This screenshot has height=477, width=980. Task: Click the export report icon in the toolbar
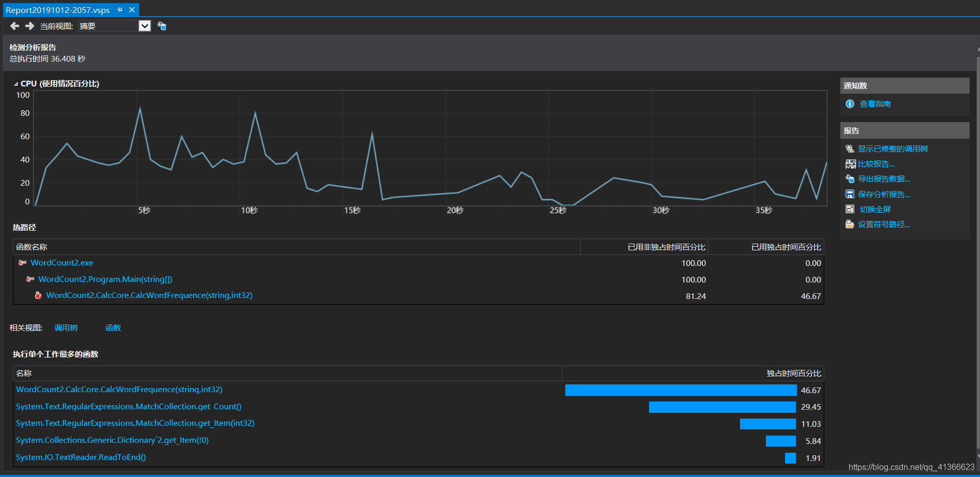point(162,26)
